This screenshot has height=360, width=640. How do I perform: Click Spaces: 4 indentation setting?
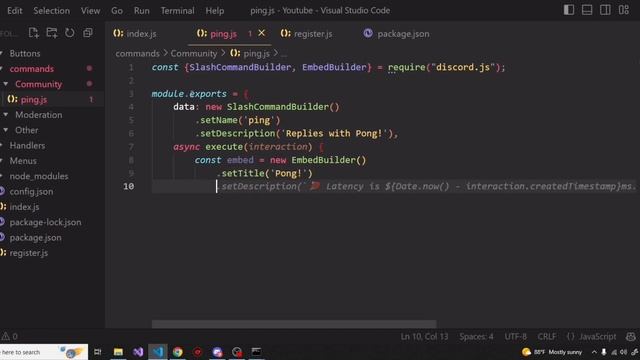coord(476,337)
